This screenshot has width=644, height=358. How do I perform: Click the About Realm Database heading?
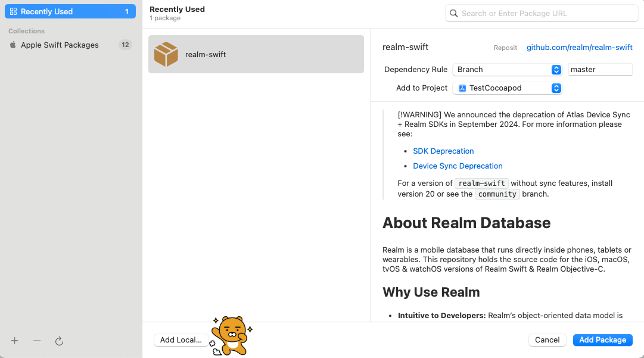point(466,223)
